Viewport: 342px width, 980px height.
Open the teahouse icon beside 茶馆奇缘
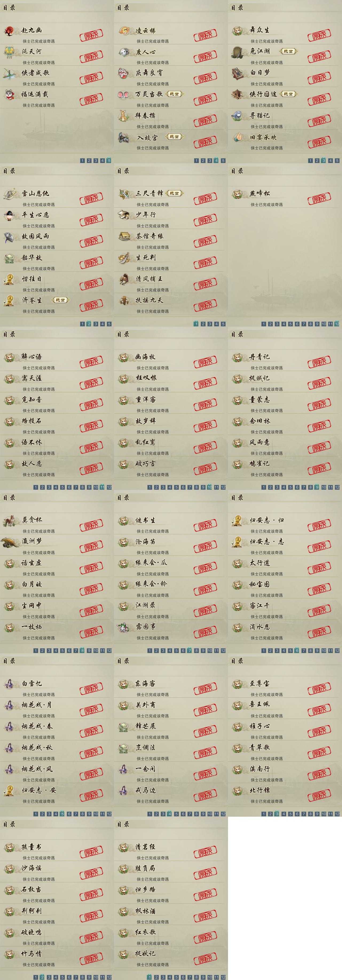click(x=124, y=237)
